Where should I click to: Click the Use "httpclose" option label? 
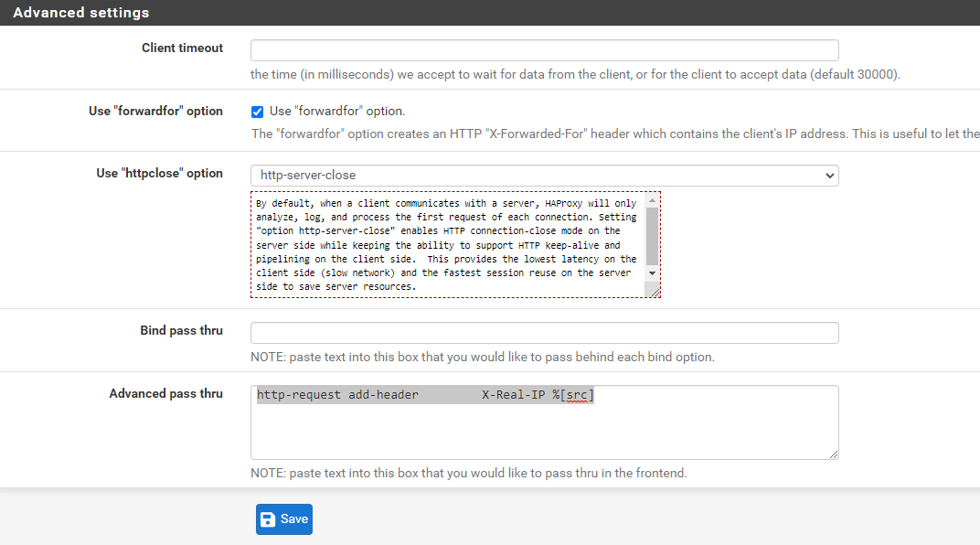(159, 173)
